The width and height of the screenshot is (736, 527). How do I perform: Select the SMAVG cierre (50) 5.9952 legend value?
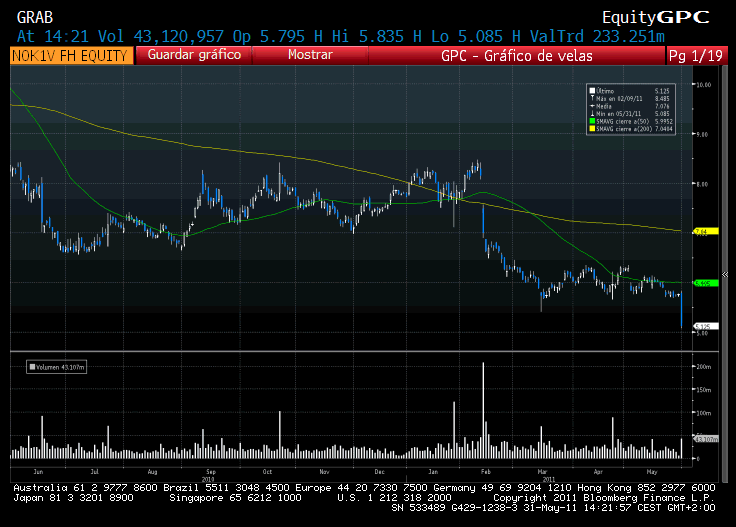(x=664, y=121)
